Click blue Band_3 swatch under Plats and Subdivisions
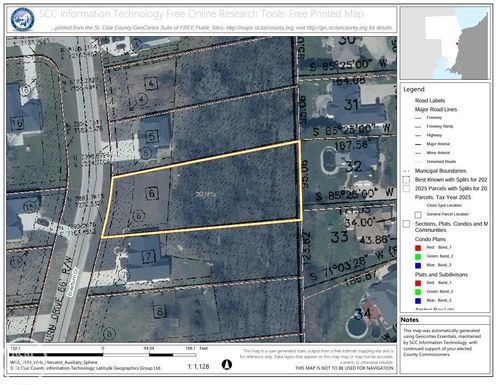Image resolution: width=500 pixels, height=385 pixels. tap(418, 301)
